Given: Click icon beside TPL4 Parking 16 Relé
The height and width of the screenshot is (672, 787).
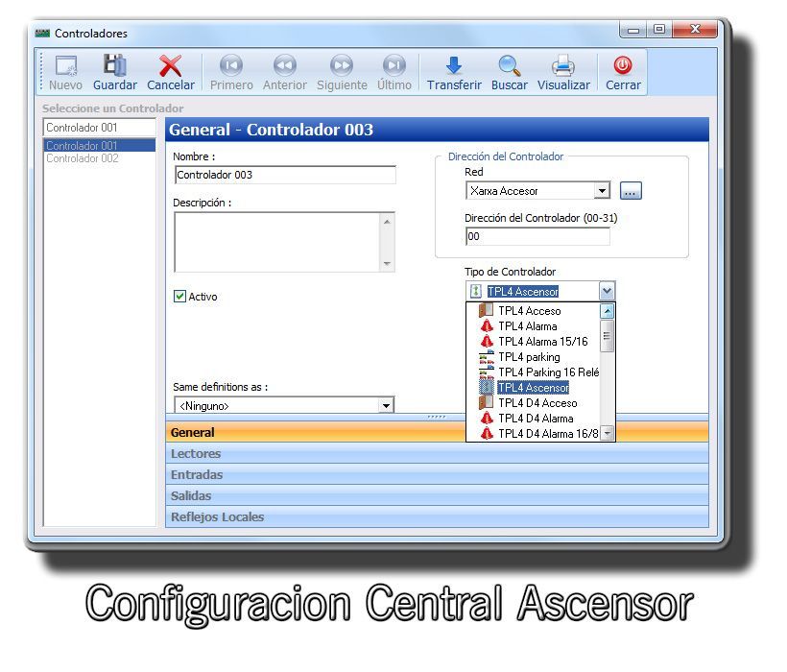Looking at the screenshot, I should coord(487,372).
